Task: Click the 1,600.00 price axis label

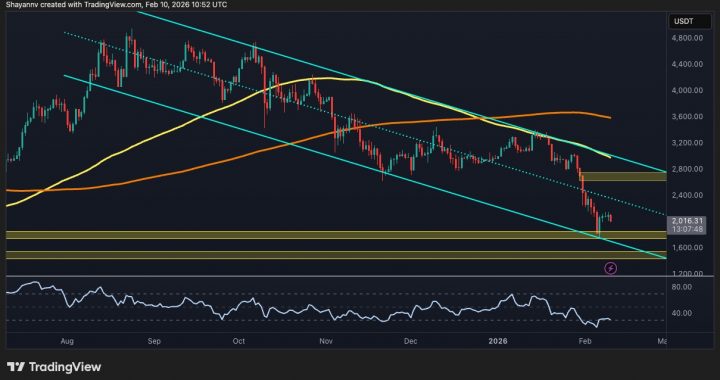Action: [x=686, y=247]
